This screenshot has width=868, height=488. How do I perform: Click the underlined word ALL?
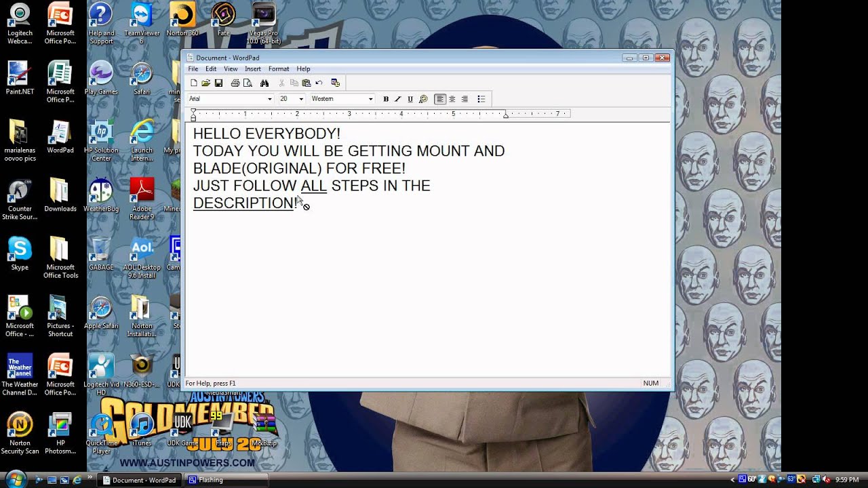313,186
